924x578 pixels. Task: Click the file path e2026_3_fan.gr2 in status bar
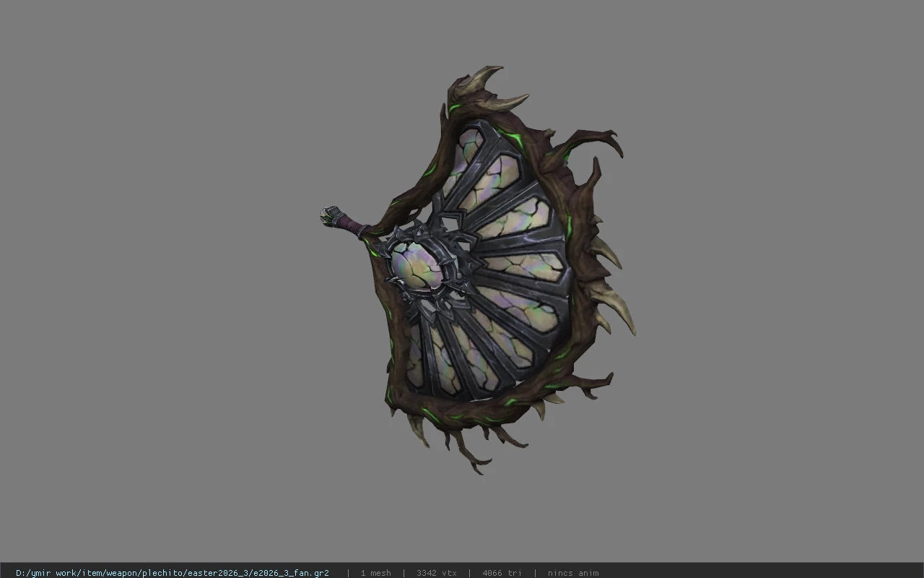click(x=173, y=573)
